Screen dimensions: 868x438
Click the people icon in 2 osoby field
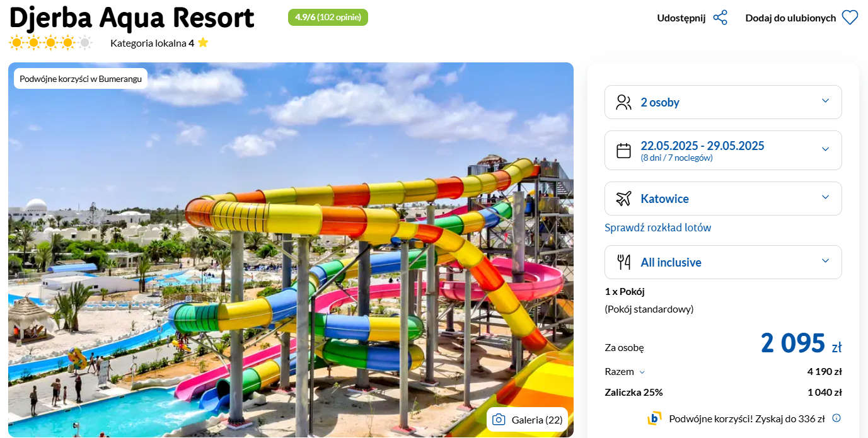(x=623, y=102)
